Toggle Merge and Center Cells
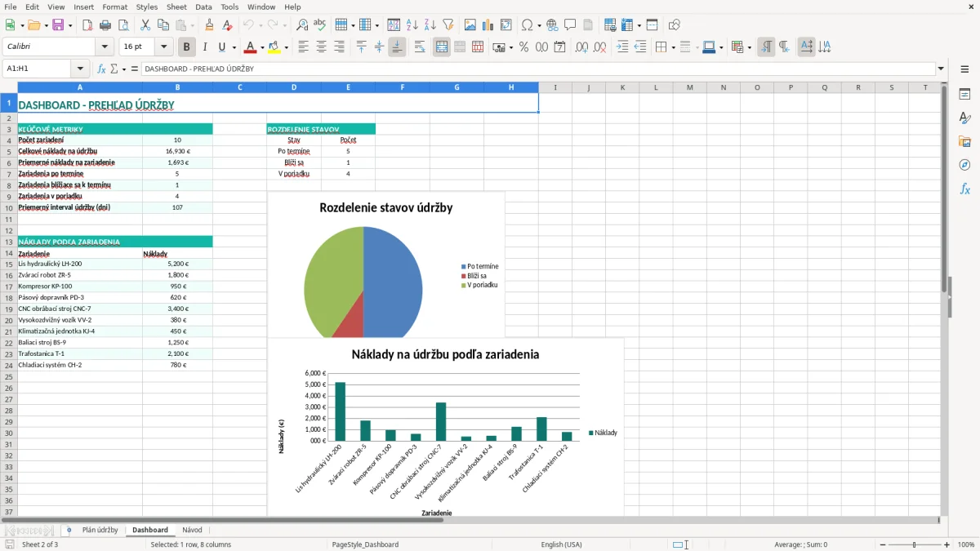The image size is (980, 551). (x=442, y=47)
